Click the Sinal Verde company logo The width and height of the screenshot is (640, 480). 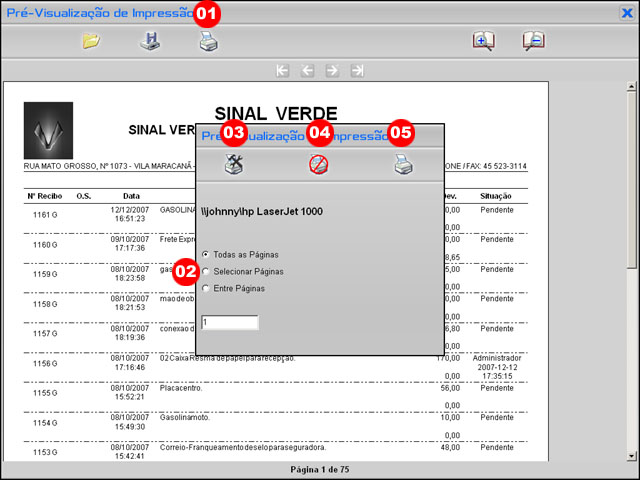(48, 130)
